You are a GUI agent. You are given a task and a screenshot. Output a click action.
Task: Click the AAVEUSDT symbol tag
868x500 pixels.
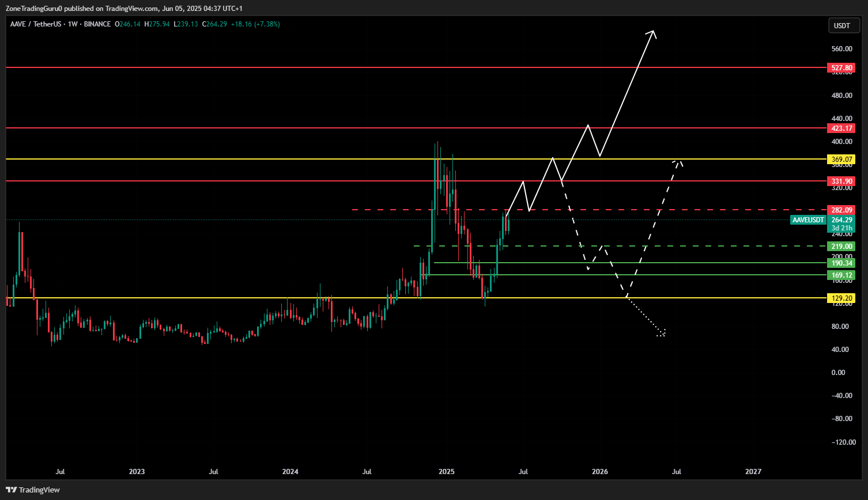(809, 220)
